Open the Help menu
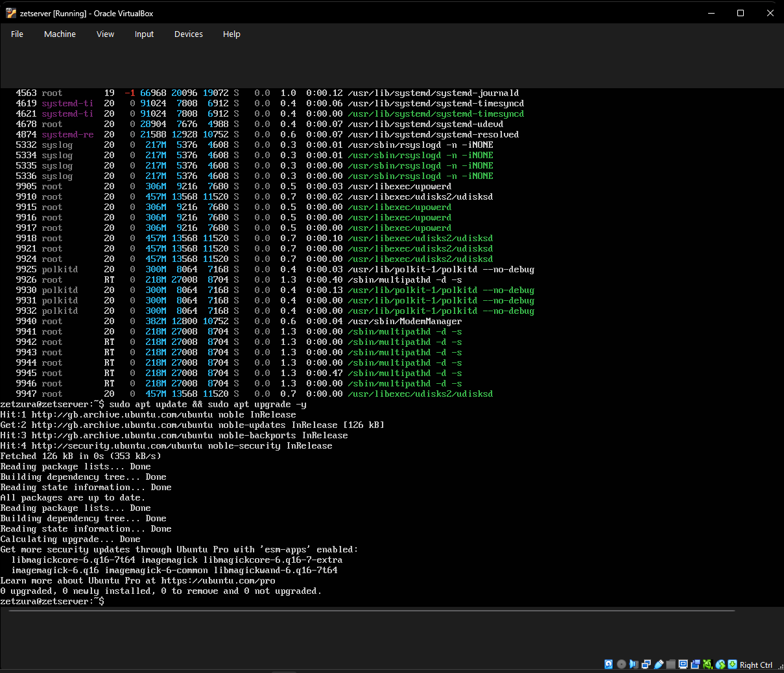 click(x=232, y=34)
